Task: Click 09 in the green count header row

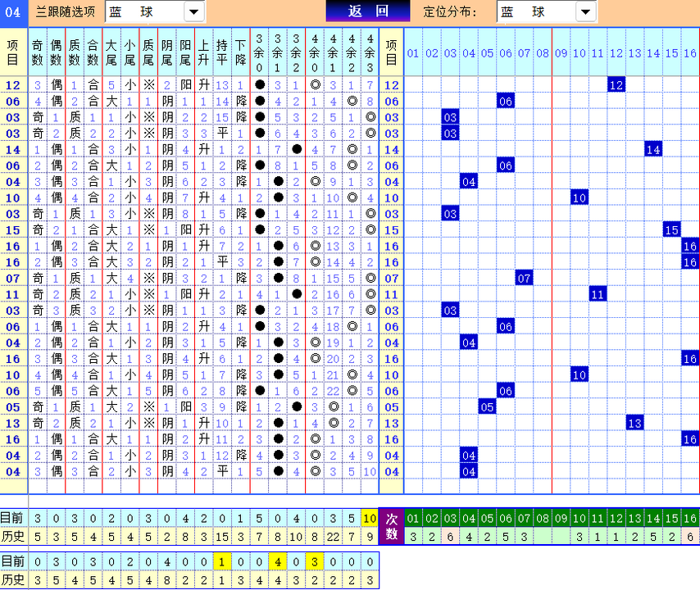Action: [x=561, y=519]
